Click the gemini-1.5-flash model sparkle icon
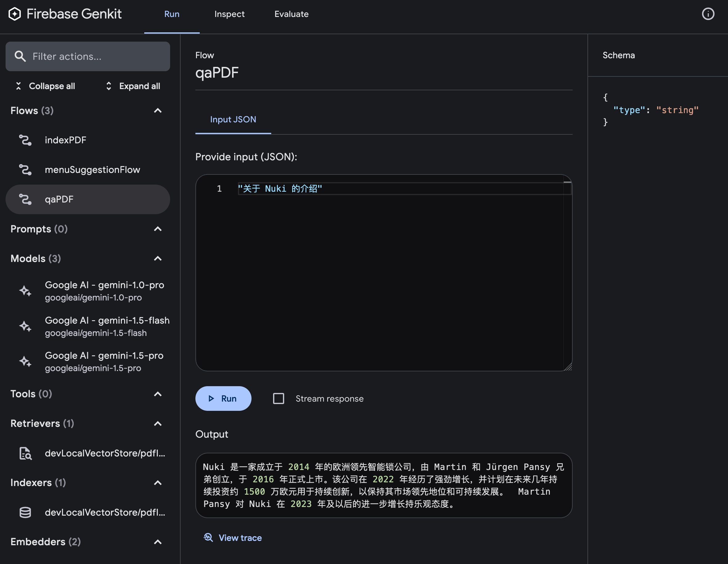The width and height of the screenshot is (728, 564). [x=25, y=326]
